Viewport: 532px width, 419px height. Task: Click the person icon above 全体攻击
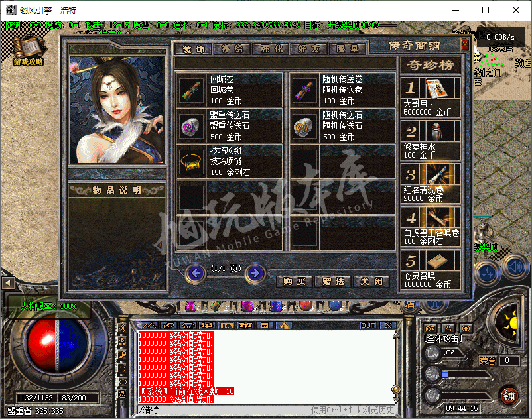click(x=448, y=328)
